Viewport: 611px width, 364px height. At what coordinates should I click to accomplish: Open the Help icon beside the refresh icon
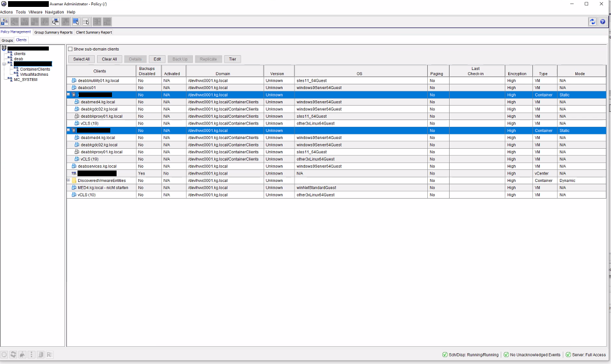[x=603, y=22]
